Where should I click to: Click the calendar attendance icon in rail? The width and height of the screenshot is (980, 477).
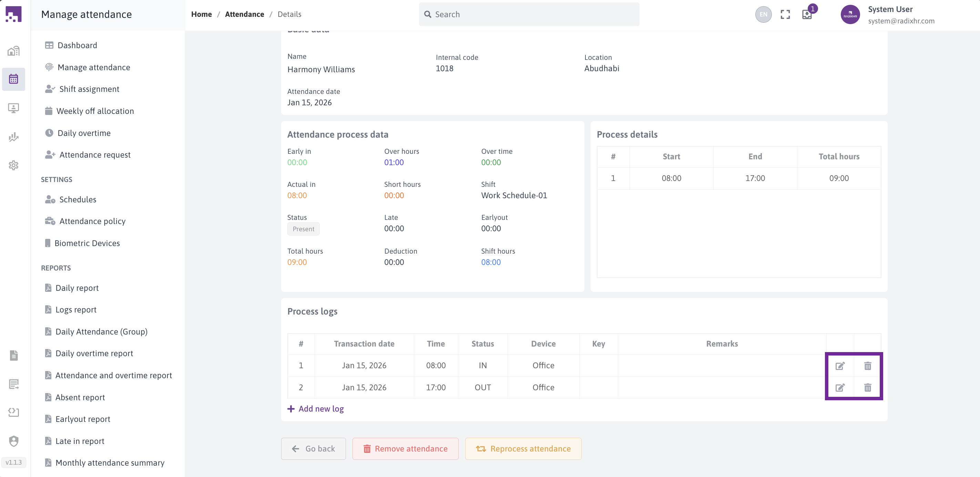point(14,79)
